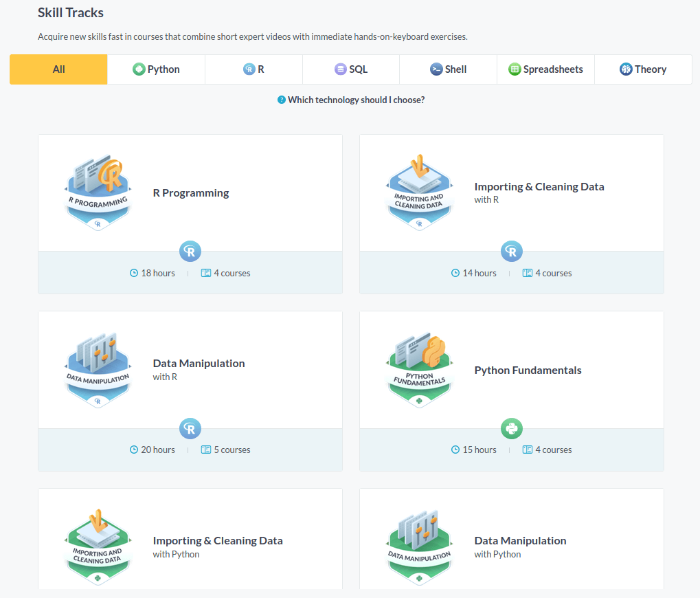The image size is (700, 598).
Task: Open 'Which technology should I choose?' link
Action: pos(357,100)
